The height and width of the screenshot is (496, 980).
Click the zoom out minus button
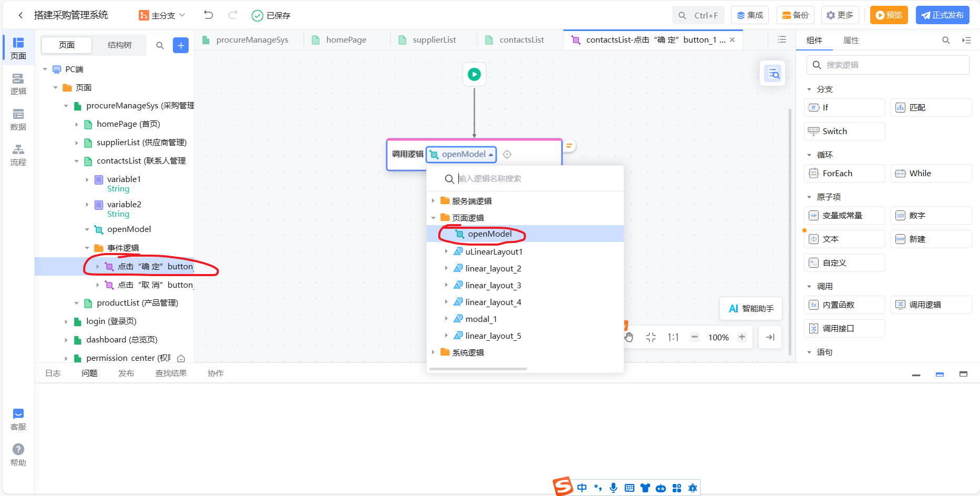[x=695, y=337]
